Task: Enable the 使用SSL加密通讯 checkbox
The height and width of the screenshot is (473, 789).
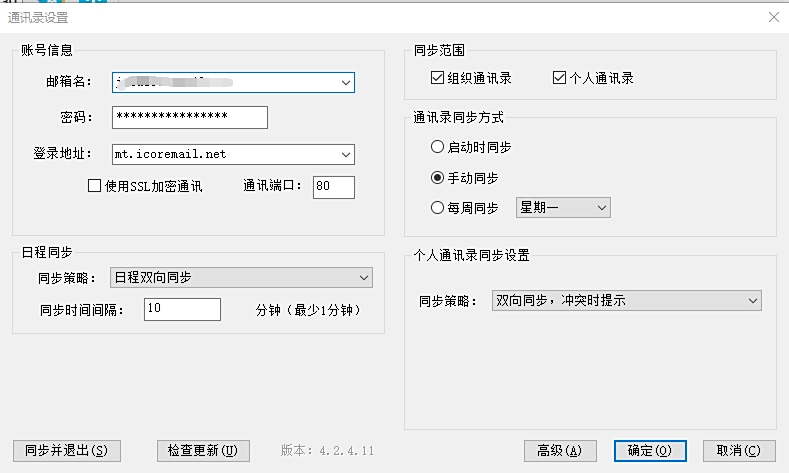Action: [95, 186]
